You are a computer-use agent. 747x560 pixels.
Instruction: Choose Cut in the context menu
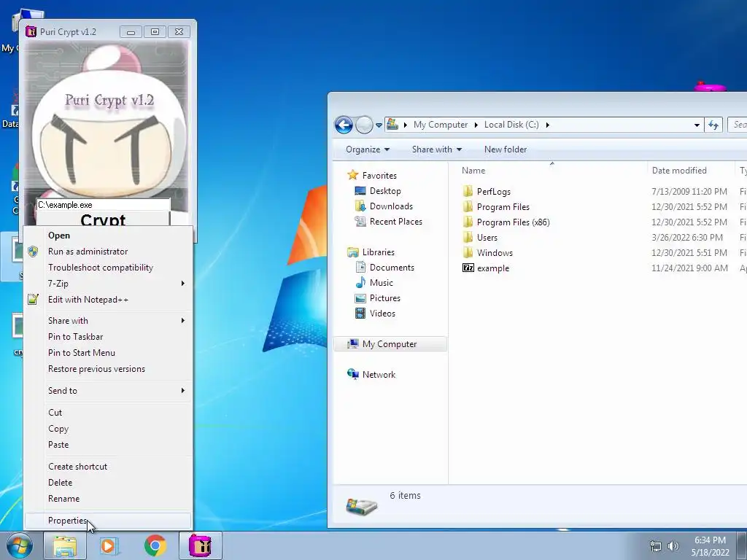(108, 413)
